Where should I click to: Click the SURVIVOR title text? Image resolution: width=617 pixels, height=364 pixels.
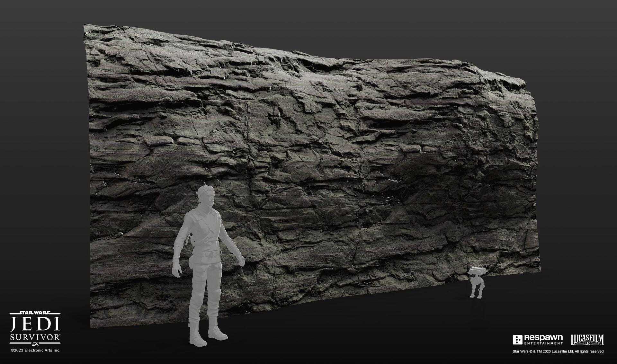(x=34, y=336)
